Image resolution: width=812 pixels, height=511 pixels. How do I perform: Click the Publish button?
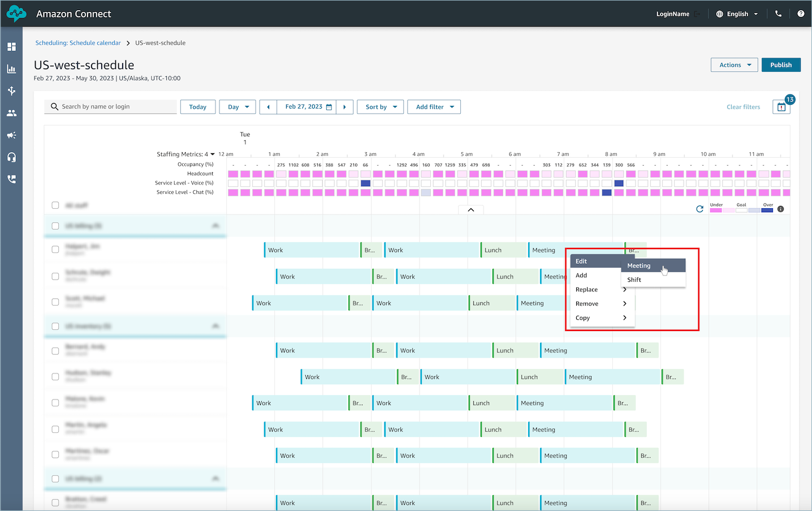pos(780,65)
